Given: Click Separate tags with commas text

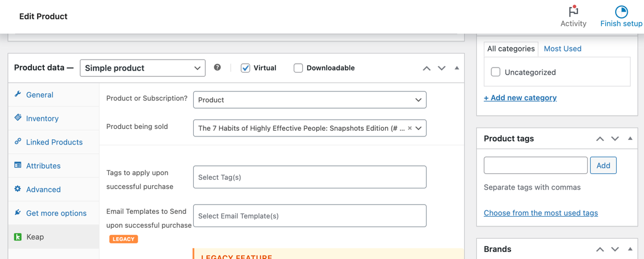Looking at the screenshot, I should tap(532, 187).
